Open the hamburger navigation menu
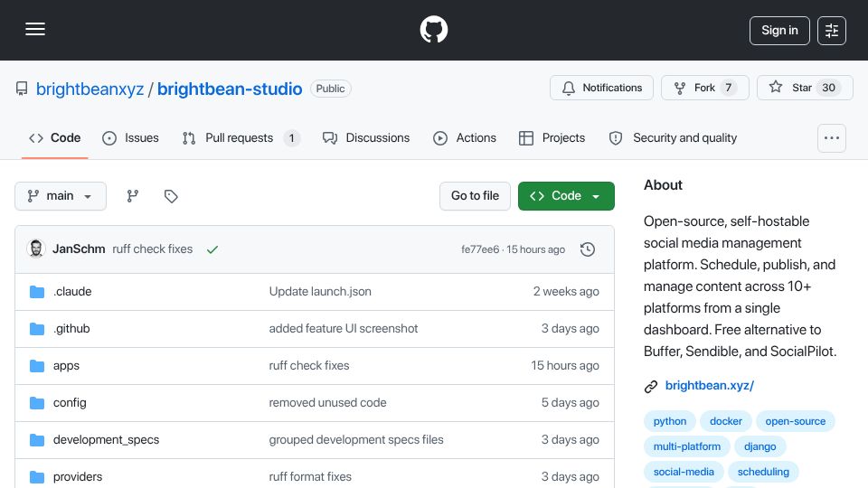 click(x=35, y=29)
